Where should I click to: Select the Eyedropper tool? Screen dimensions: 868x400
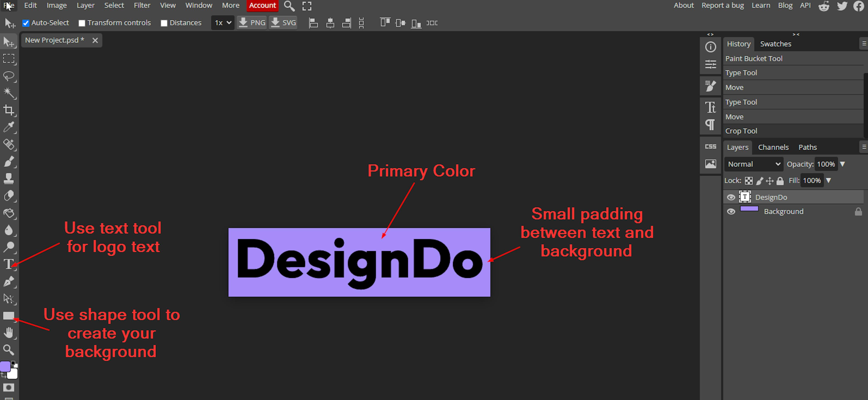[9, 127]
